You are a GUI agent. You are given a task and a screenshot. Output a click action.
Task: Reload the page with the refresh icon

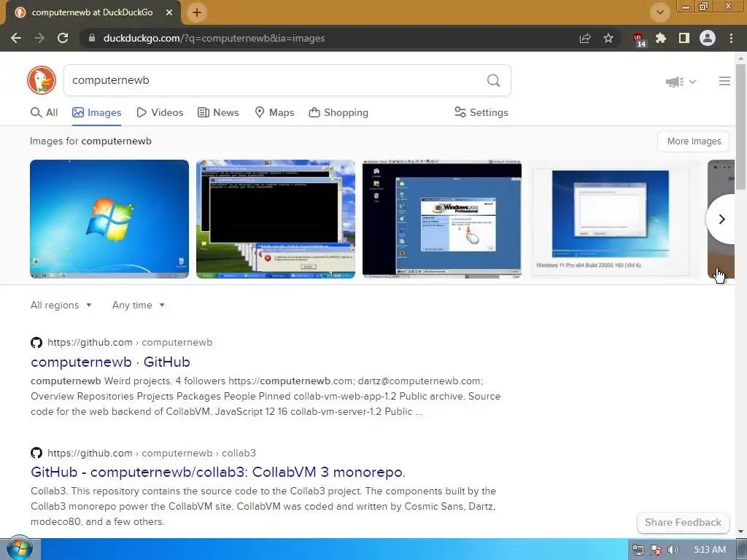click(63, 38)
